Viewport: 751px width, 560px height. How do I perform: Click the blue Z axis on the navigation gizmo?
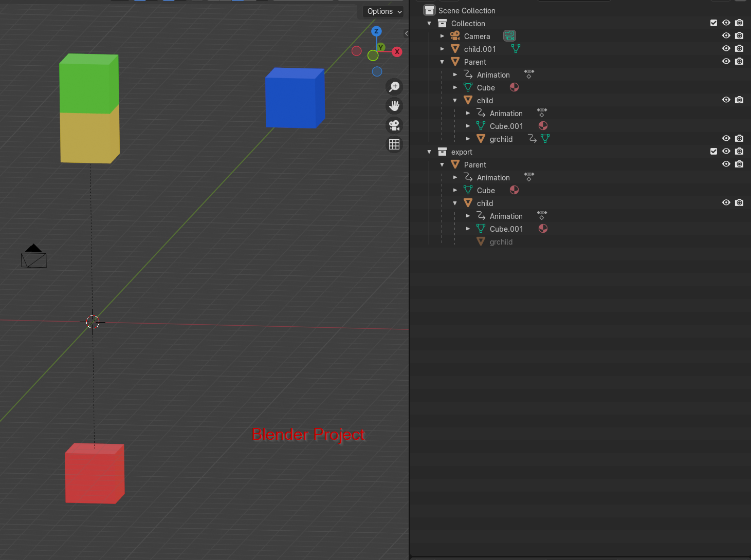[376, 31]
